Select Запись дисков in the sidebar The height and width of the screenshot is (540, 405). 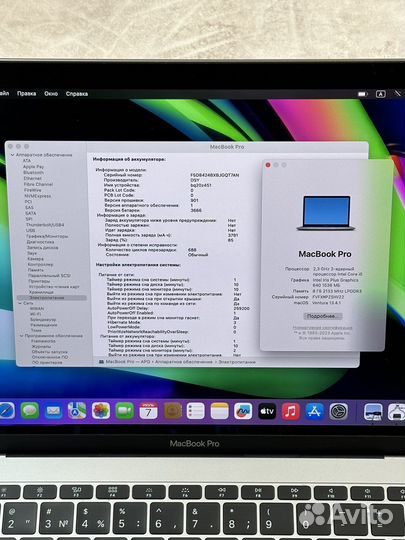click(x=42, y=247)
